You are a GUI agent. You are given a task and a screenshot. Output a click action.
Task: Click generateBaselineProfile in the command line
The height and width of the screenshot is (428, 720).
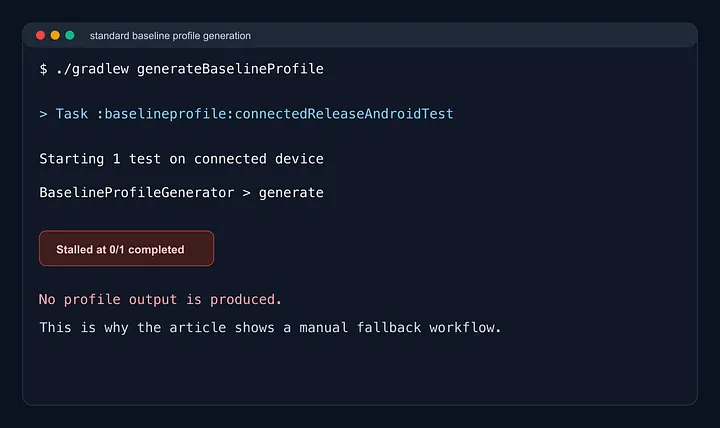tap(230, 69)
